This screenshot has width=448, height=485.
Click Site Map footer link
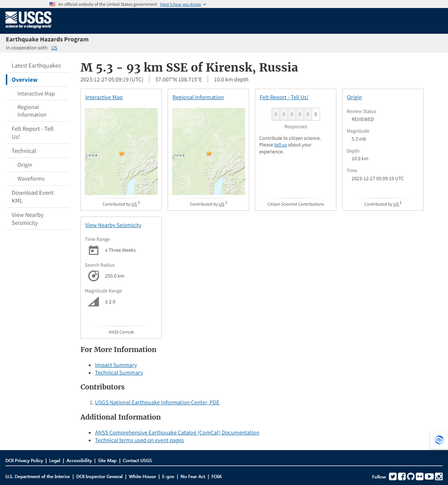click(x=107, y=461)
